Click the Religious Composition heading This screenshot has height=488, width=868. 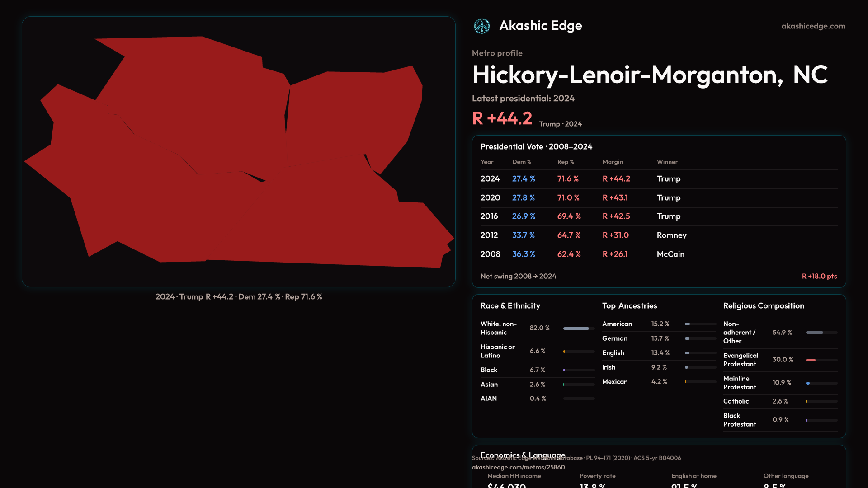(x=763, y=306)
